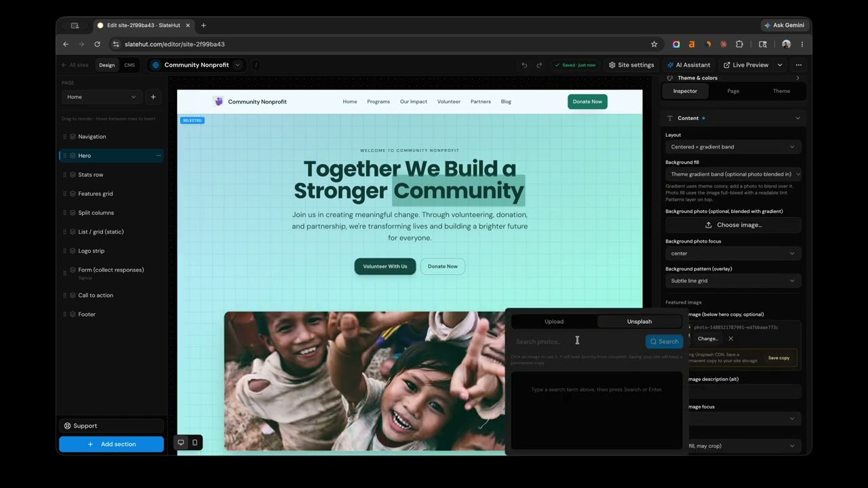This screenshot has height=488, width=868.
Task: Switch to the Page tab
Action: [x=733, y=91]
